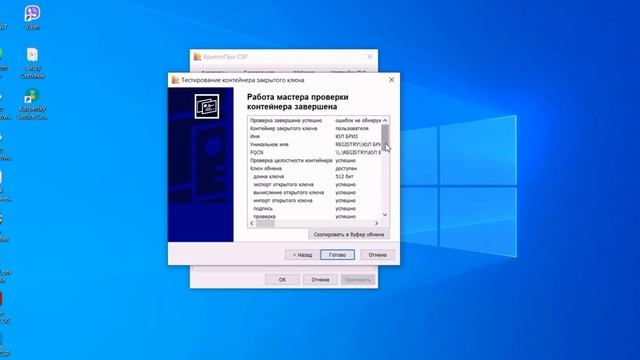Click the results list scroll-down arrow
The image size is (640, 360).
pos(385,215)
